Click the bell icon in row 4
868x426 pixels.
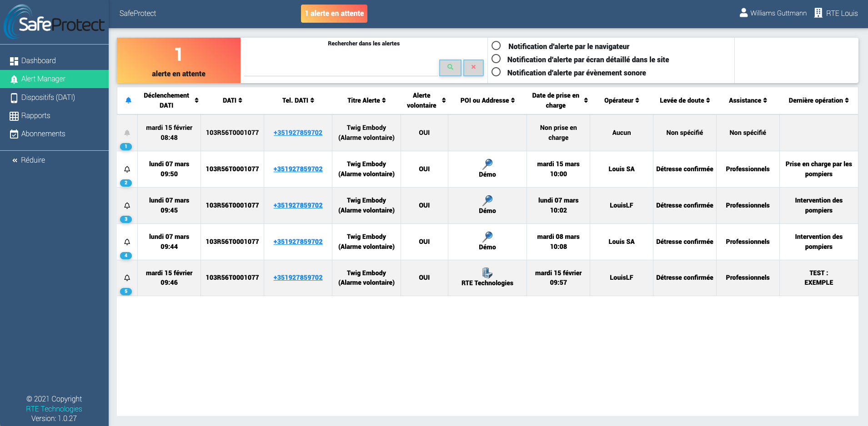pyautogui.click(x=127, y=242)
